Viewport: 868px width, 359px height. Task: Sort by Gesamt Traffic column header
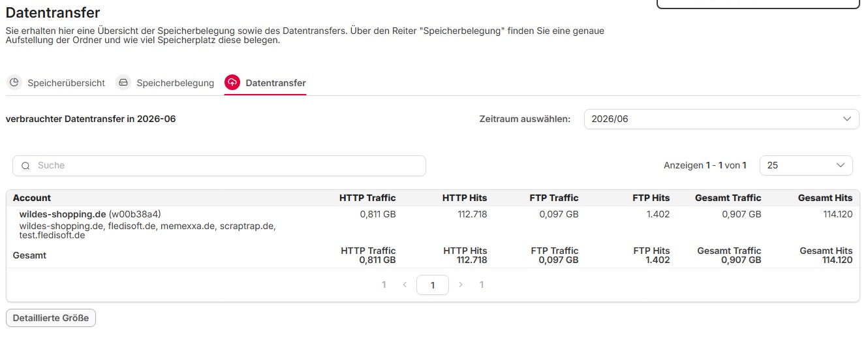728,198
